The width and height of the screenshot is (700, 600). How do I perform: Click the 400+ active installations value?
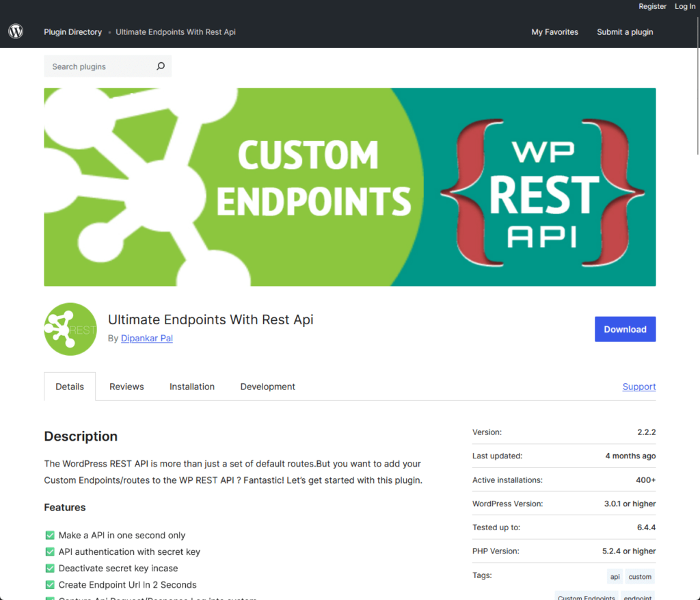(645, 480)
